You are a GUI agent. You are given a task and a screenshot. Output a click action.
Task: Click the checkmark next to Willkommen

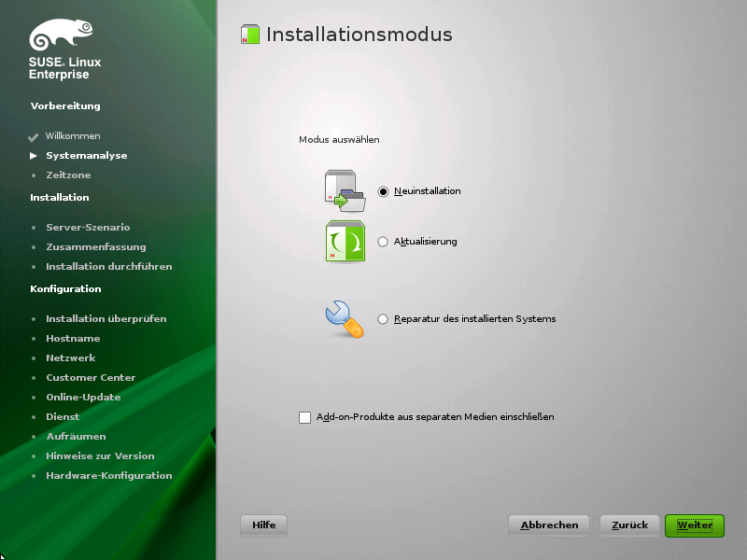point(33,137)
